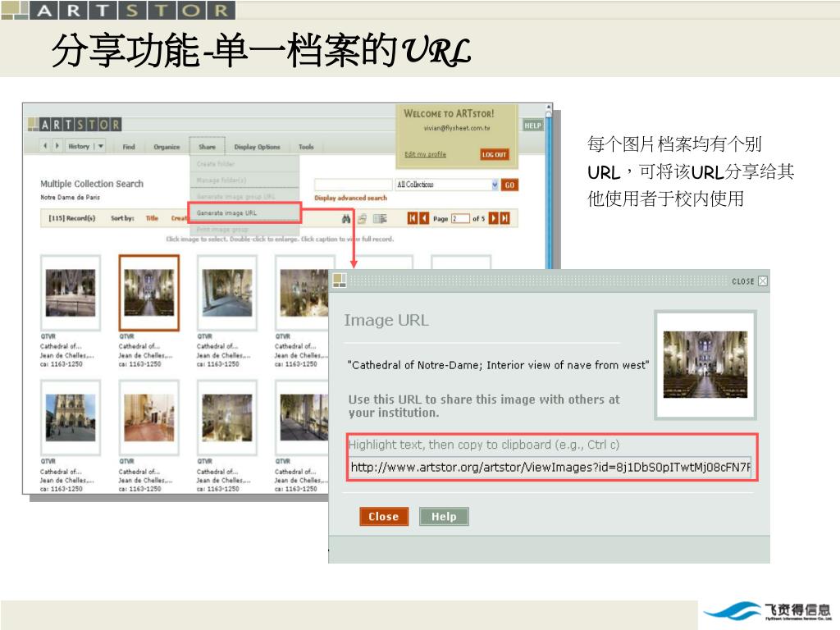Choose Generate image URL entry
The image size is (840, 630).
[244, 212]
